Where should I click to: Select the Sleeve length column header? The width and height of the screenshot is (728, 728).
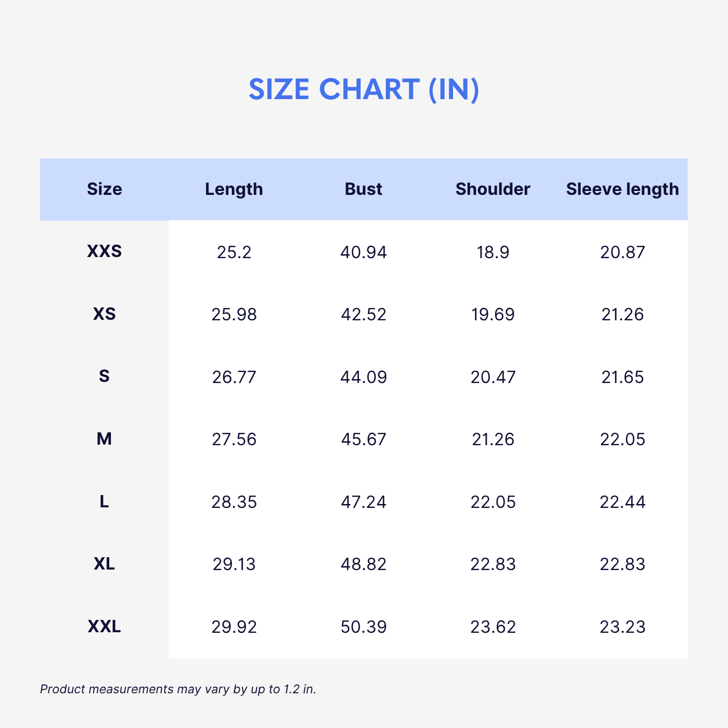623,189
